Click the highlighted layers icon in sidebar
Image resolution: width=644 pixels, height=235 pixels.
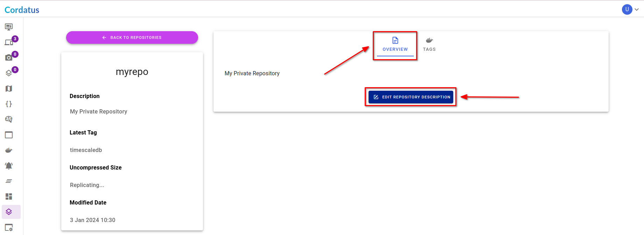(x=9, y=212)
